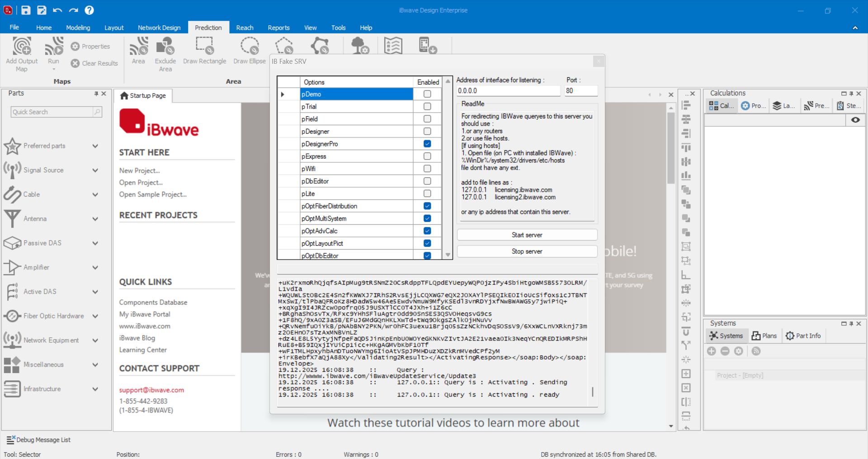Screen dimensions: 868x459
Task: Expand the Signal Source category
Action: point(95,170)
